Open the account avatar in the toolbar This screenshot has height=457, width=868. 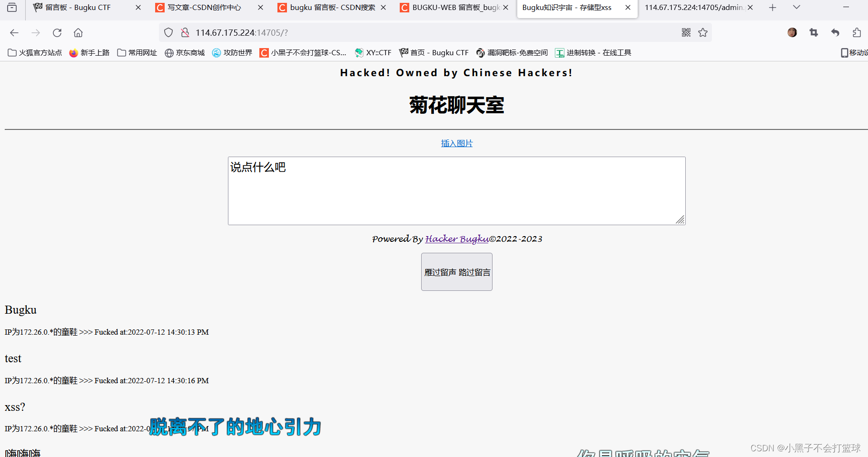pos(792,32)
